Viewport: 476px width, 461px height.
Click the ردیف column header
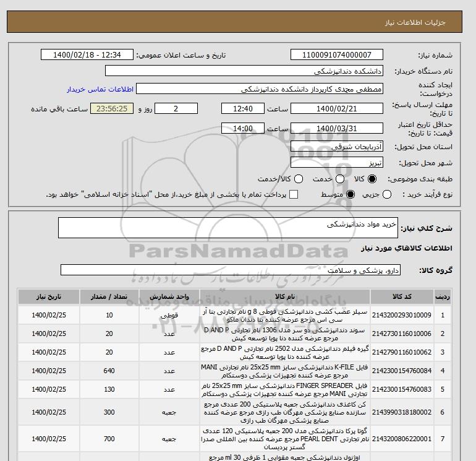(442, 297)
